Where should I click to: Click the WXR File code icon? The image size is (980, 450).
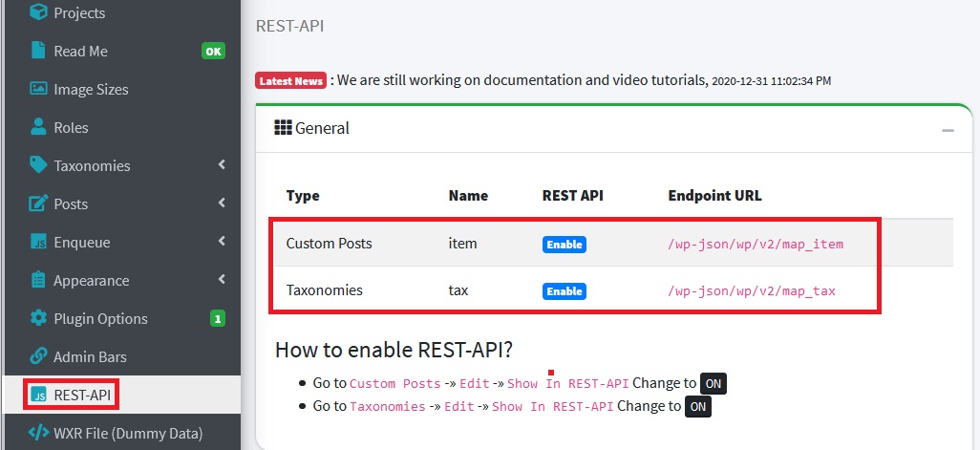[38, 433]
